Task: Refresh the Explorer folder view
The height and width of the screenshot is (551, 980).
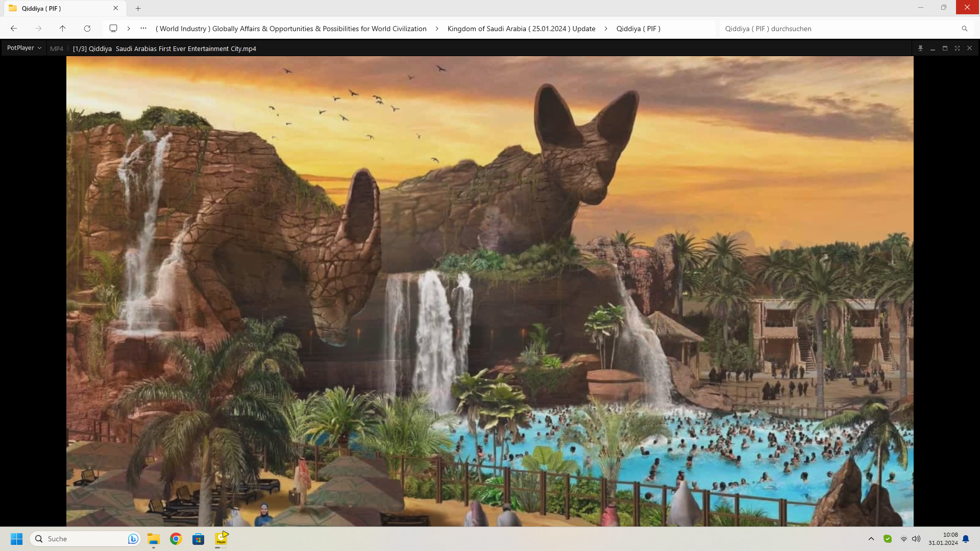Action: 87,29
